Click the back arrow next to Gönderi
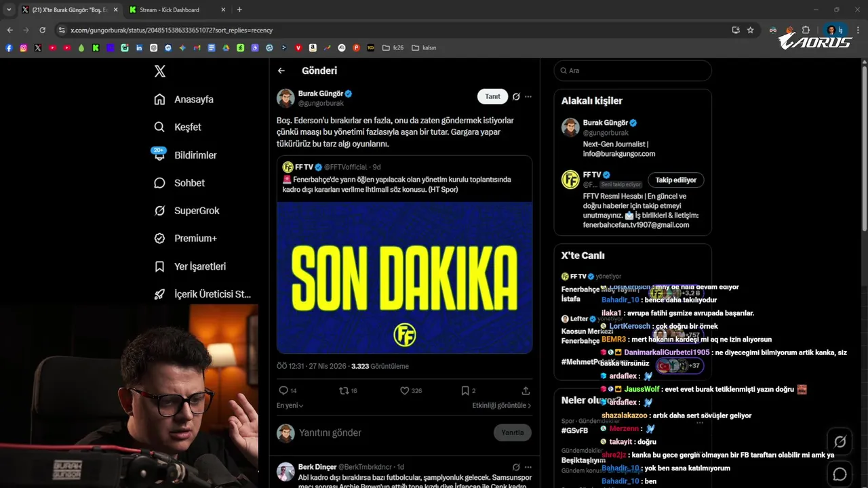The height and width of the screenshot is (488, 868). [x=281, y=70]
